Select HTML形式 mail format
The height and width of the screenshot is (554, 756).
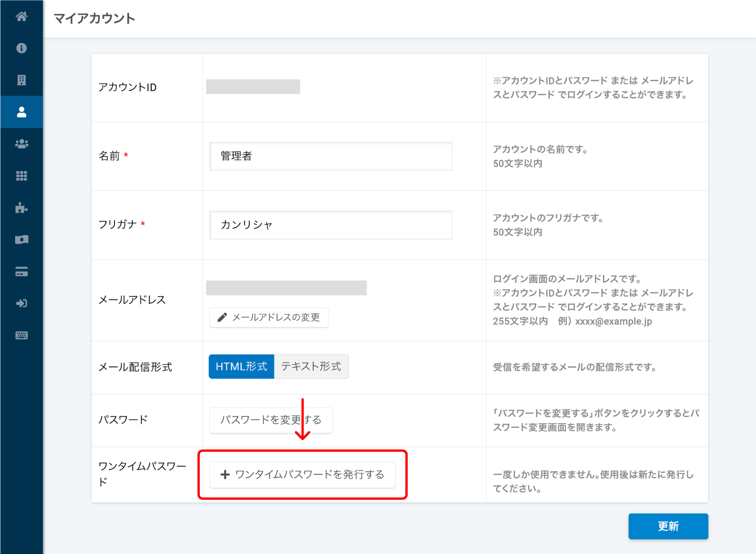241,366
